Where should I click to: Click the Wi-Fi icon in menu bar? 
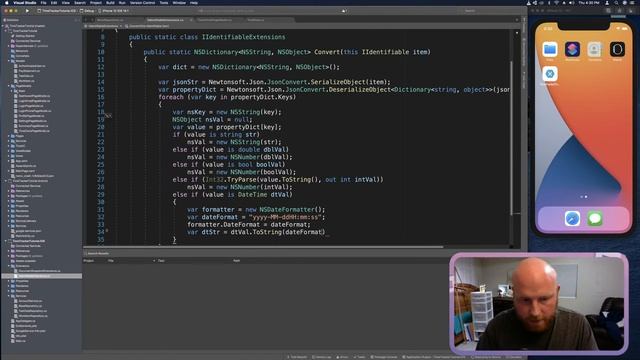[556, 3]
